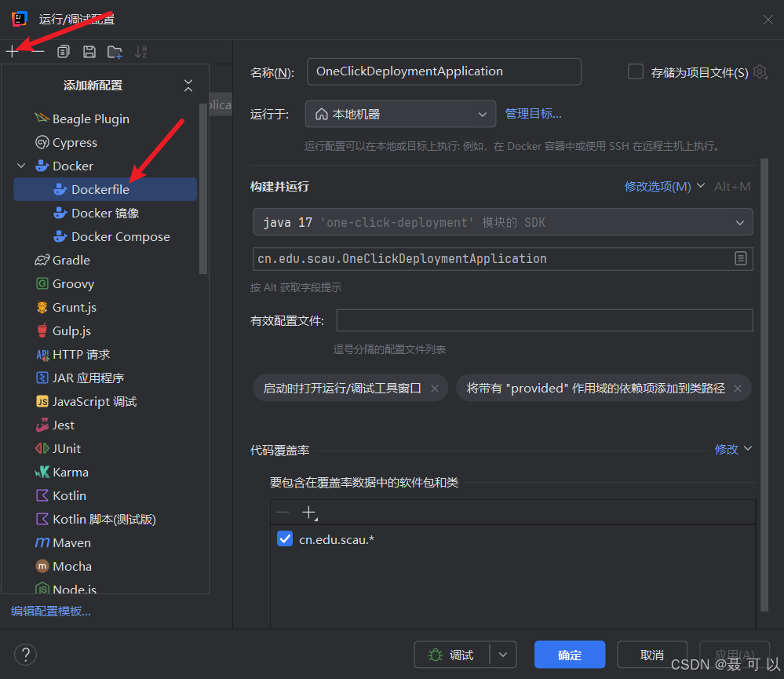Collapse the Docker tree node
This screenshot has width=784, height=679.
pyautogui.click(x=21, y=166)
